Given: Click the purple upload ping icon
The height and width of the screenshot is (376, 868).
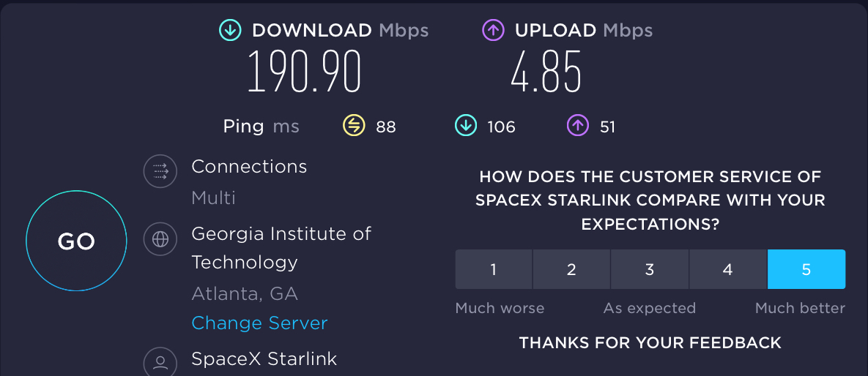Looking at the screenshot, I should [x=578, y=126].
